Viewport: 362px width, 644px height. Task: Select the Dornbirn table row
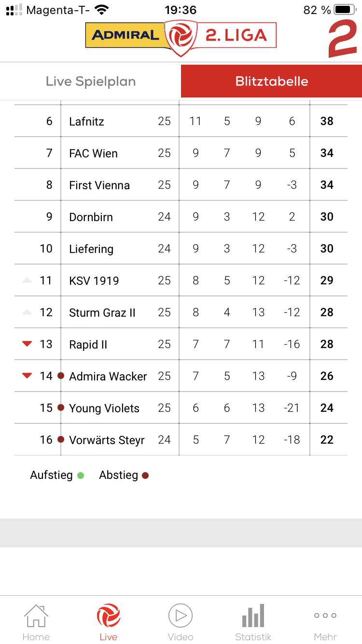tap(181, 217)
